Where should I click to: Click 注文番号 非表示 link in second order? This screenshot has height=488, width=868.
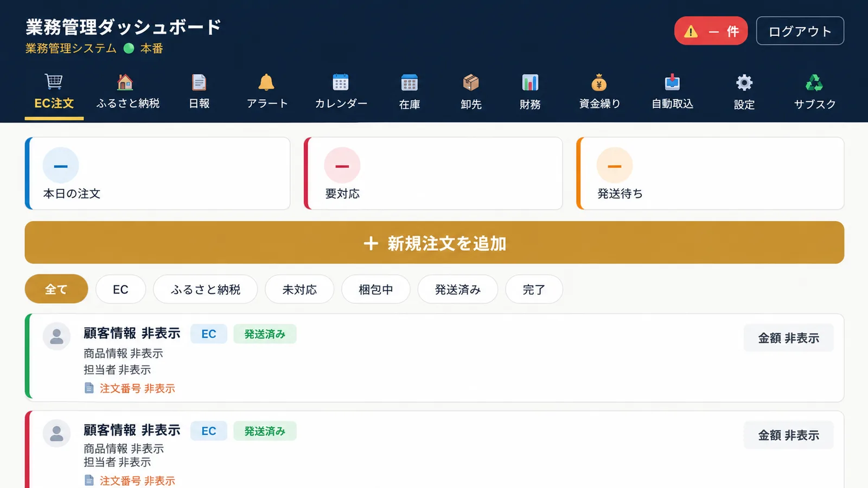137,480
